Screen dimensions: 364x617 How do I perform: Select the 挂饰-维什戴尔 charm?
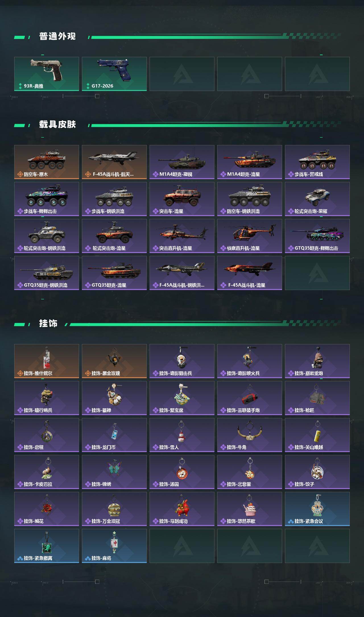[x=47, y=361]
